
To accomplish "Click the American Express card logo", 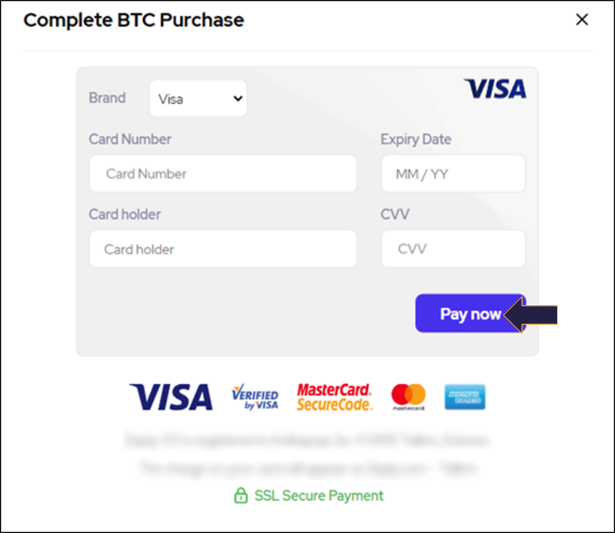I will 465,397.
